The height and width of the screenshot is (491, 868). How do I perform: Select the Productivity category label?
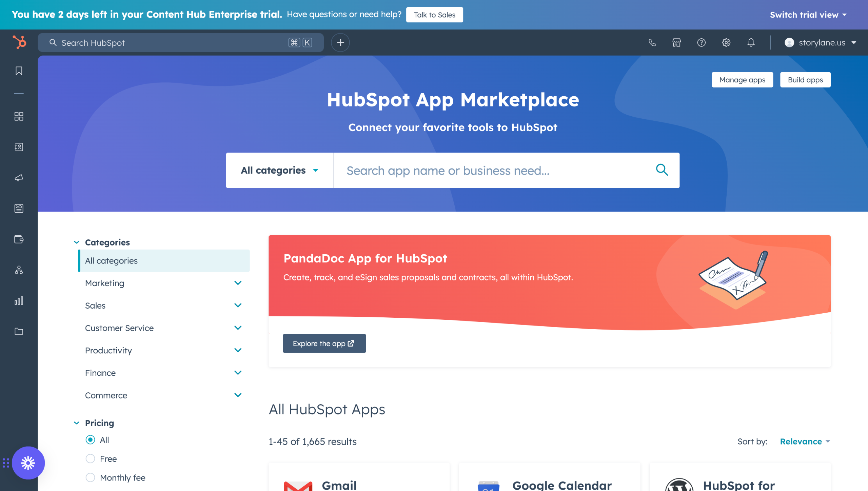(108, 350)
